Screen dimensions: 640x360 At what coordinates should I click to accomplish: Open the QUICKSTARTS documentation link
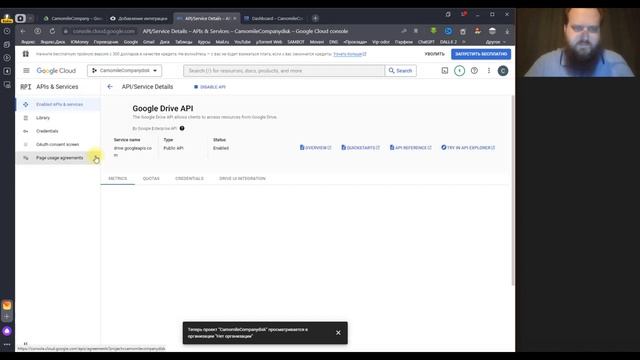point(360,147)
